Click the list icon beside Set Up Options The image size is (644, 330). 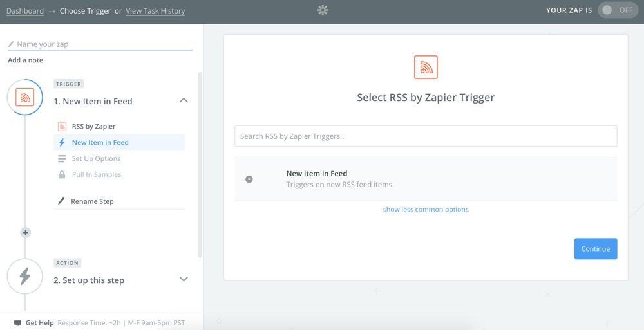click(62, 158)
